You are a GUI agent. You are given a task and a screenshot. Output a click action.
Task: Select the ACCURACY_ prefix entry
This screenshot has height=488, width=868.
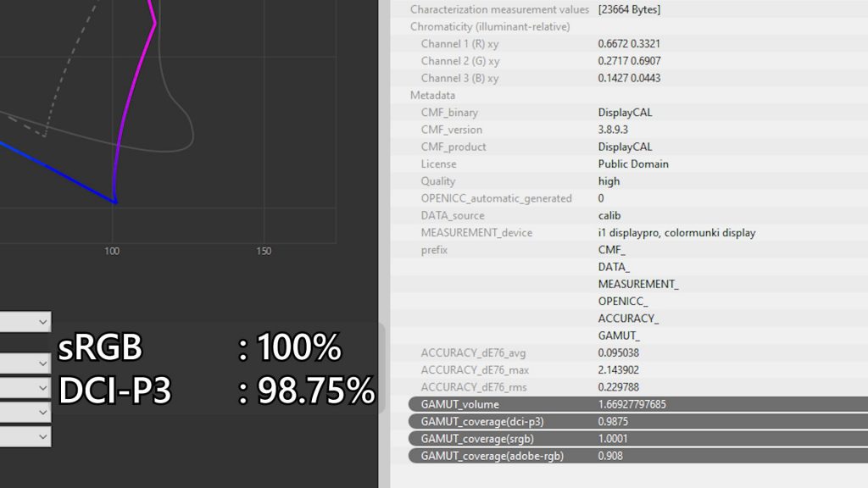628,319
